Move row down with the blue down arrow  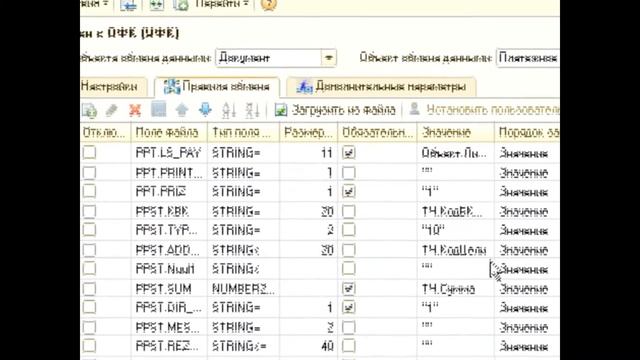pyautogui.click(x=205, y=109)
